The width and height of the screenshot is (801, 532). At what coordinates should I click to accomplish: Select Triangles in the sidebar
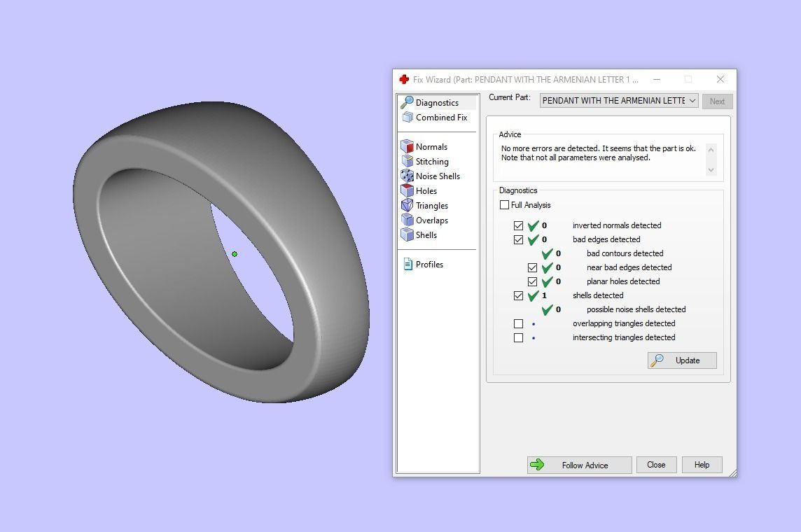(432, 206)
